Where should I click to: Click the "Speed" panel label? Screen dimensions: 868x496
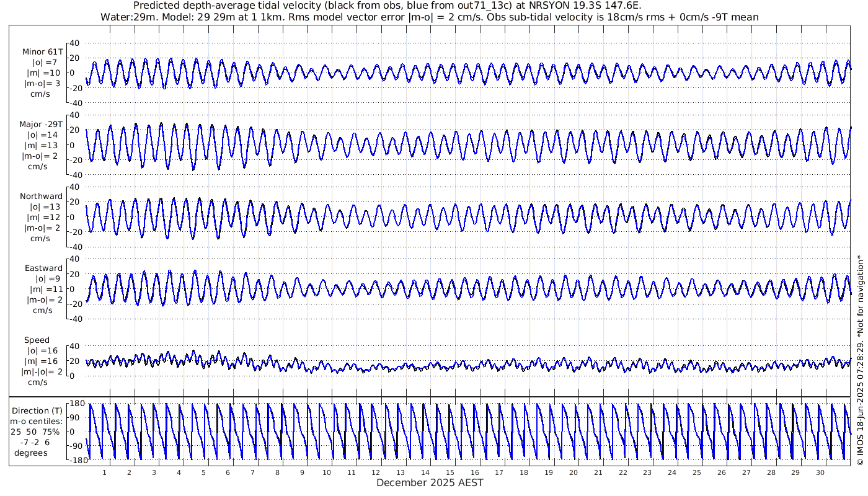[37, 340]
